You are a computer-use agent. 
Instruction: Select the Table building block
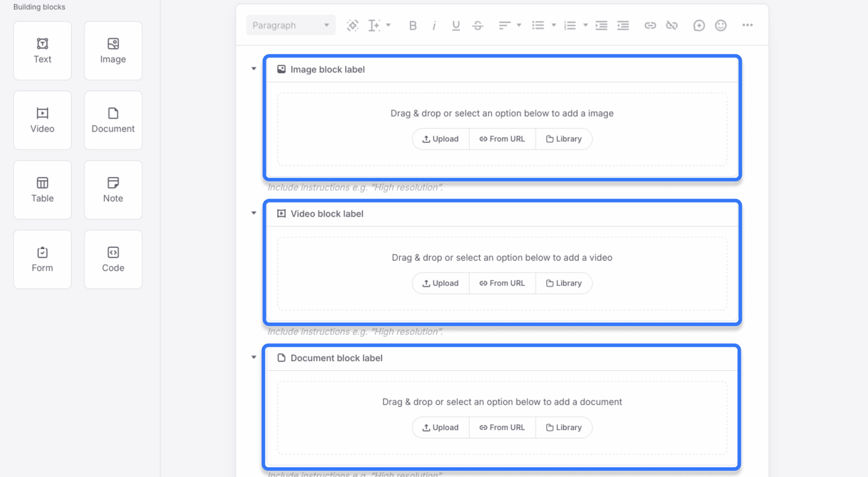(42, 190)
